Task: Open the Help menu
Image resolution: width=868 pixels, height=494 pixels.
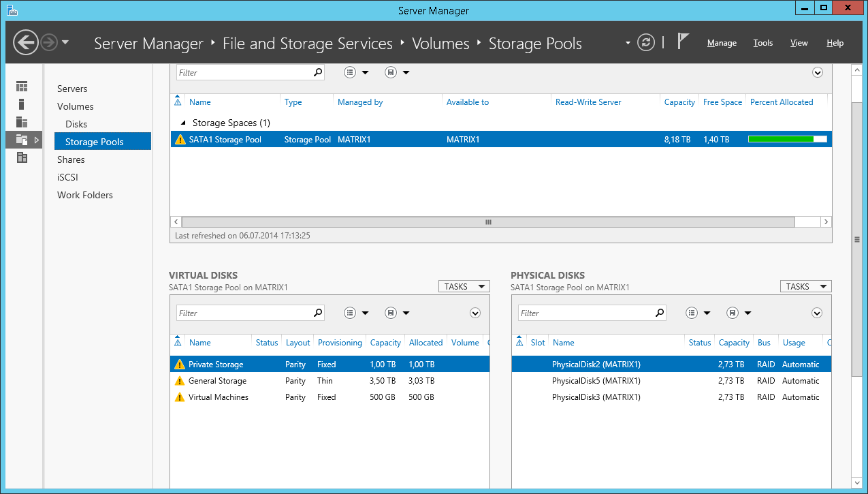Action: point(835,43)
